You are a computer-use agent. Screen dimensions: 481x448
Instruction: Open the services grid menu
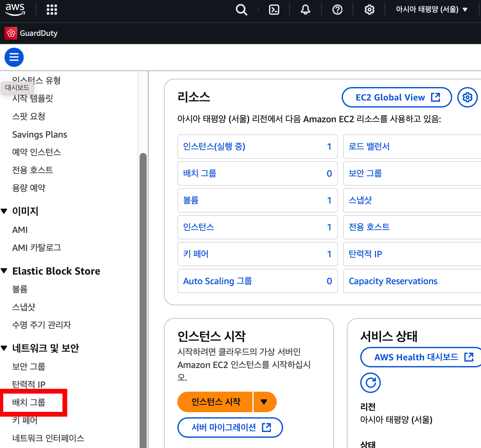click(52, 10)
